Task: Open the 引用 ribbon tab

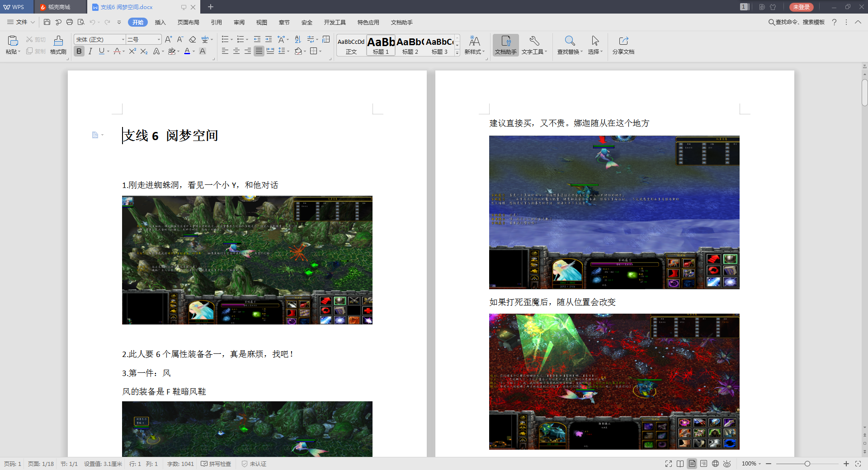Action: pyautogui.click(x=217, y=22)
